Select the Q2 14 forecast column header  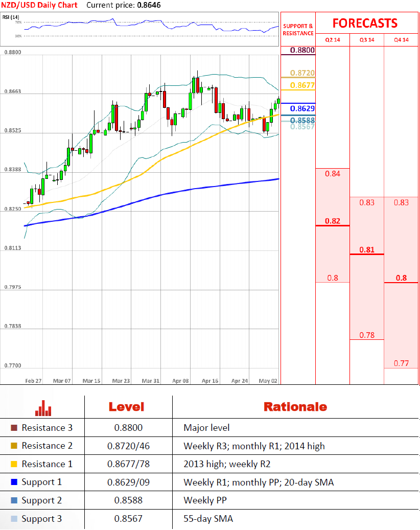(x=333, y=40)
